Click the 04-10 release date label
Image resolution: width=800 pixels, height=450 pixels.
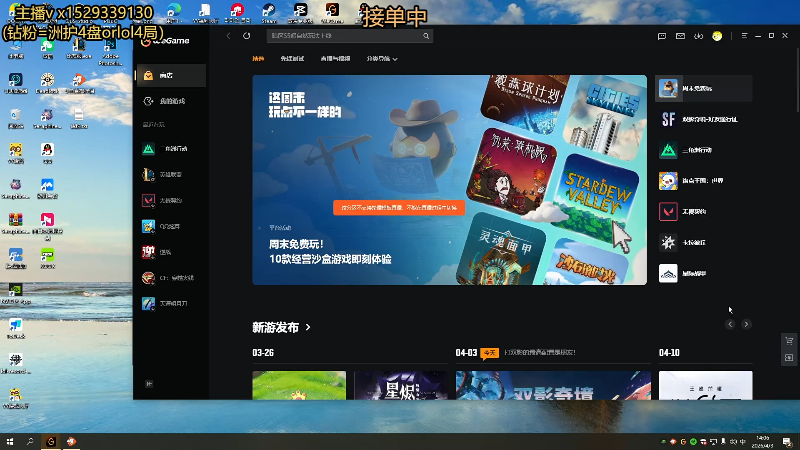click(x=669, y=353)
